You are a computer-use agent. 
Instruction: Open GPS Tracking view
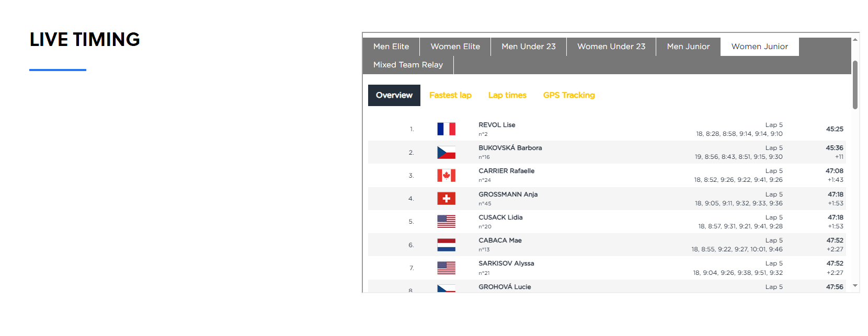click(x=569, y=95)
